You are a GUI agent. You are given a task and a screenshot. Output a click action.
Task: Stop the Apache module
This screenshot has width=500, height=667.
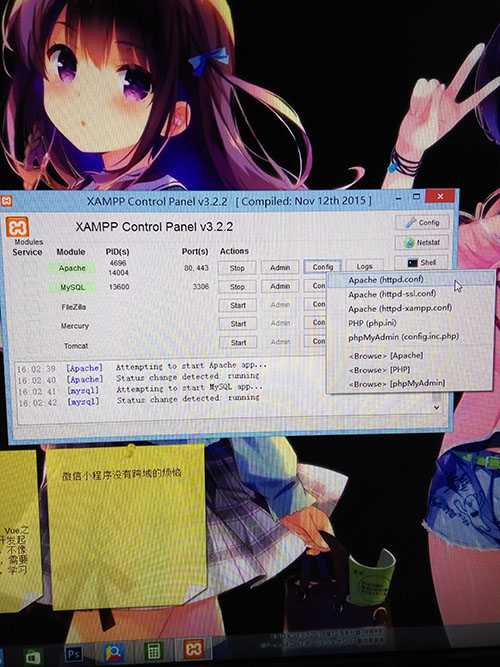(x=237, y=268)
